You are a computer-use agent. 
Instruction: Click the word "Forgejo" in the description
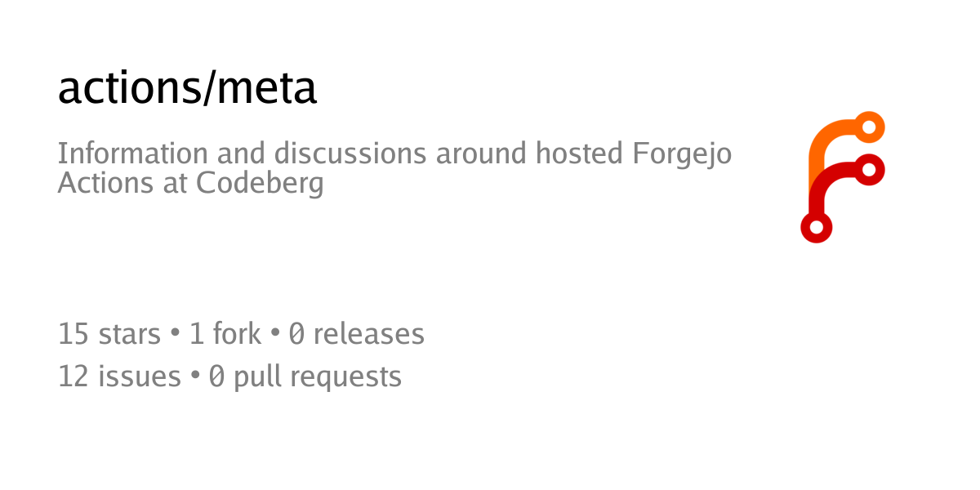point(683,154)
